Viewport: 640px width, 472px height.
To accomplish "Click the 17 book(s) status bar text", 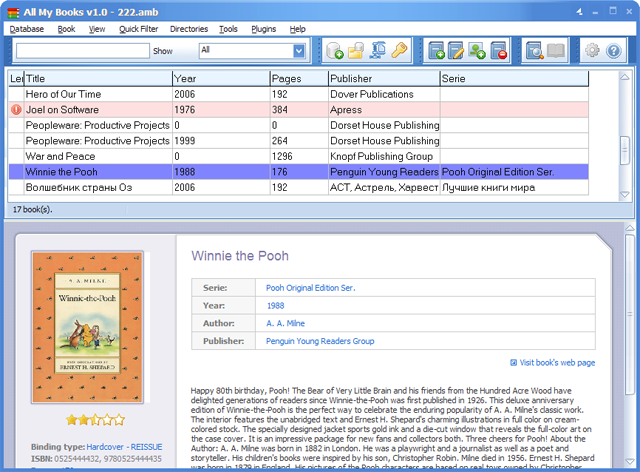I will 32,209.
